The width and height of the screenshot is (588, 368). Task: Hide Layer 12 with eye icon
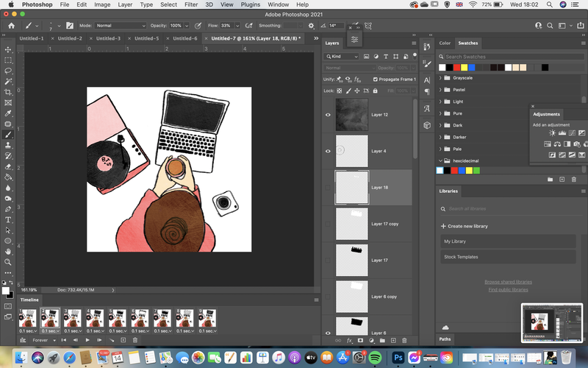[328, 115]
